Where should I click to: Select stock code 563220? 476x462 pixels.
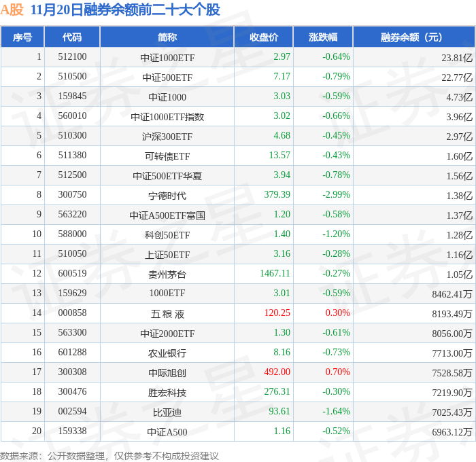click(72, 214)
